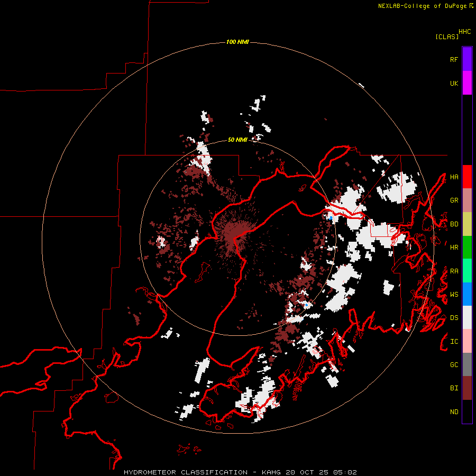Select the IC pink legend swatch
The width and height of the screenshot is (476, 476).
[x=467, y=341]
